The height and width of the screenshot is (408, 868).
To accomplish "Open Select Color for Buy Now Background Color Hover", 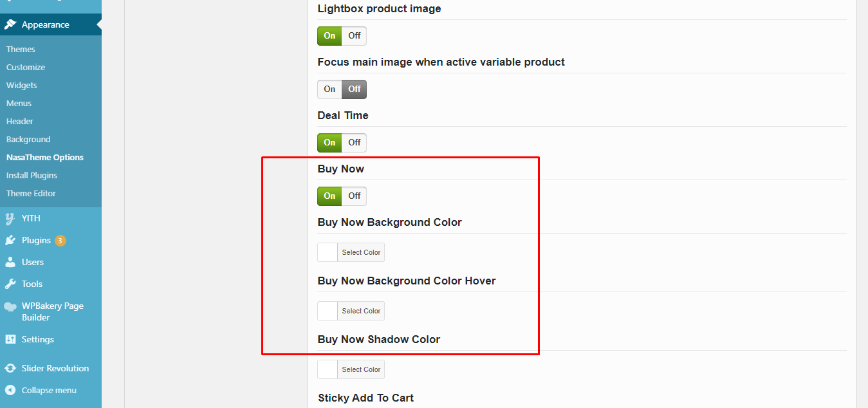I will coord(361,311).
